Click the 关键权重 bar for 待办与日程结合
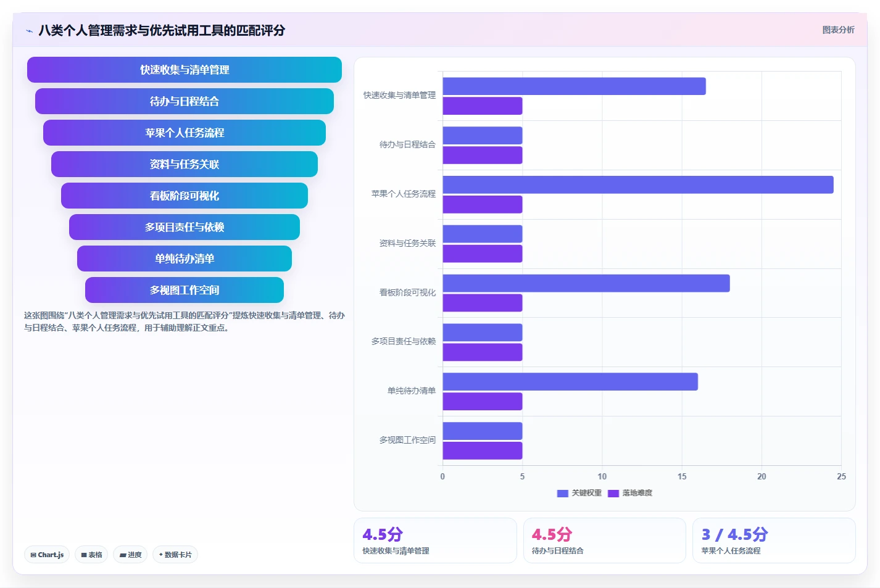The image size is (880, 588). pos(483,136)
